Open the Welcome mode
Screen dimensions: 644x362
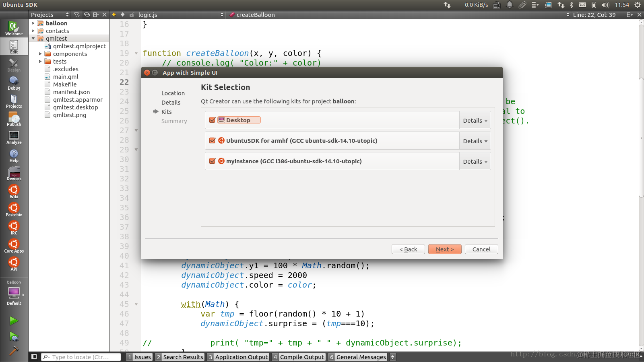coord(14,28)
